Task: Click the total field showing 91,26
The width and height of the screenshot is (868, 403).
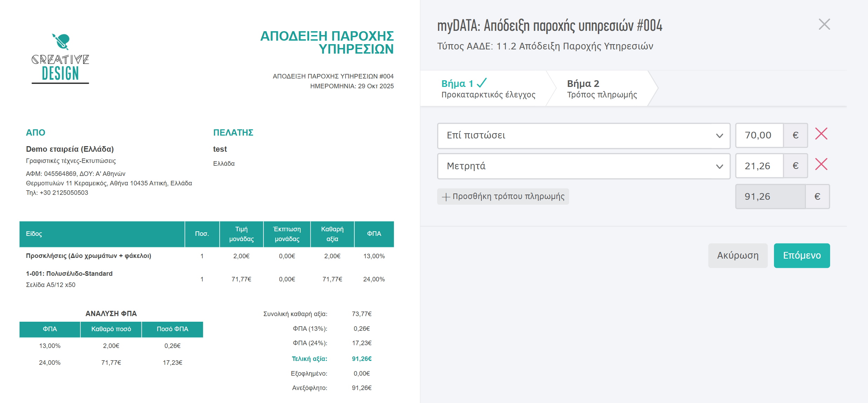Action: (769, 196)
